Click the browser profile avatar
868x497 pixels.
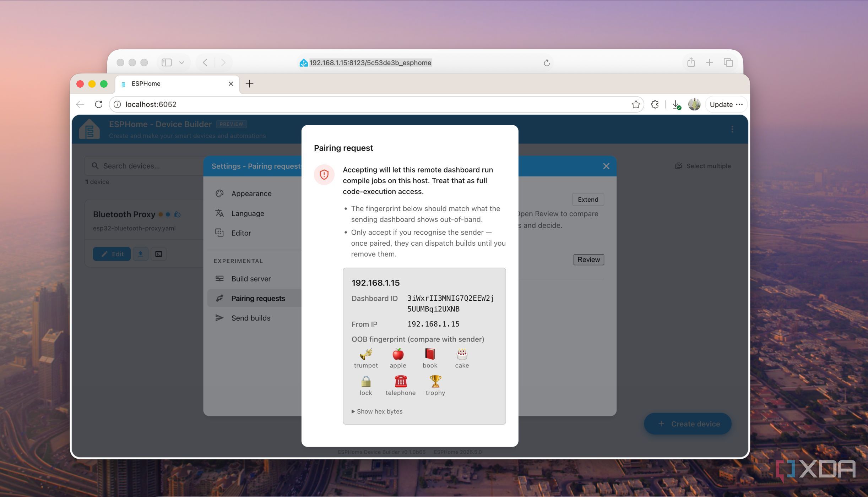click(x=694, y=104)
